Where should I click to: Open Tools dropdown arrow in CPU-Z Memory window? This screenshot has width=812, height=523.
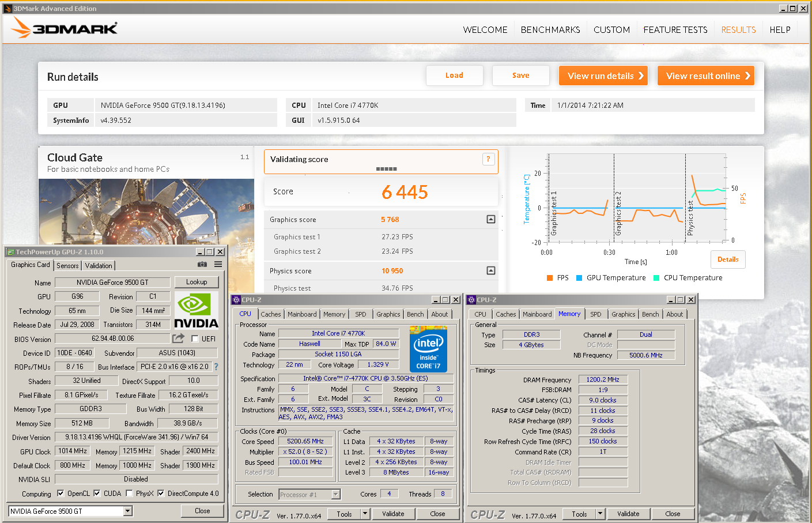pyautogui.click(x=600, y=514)
